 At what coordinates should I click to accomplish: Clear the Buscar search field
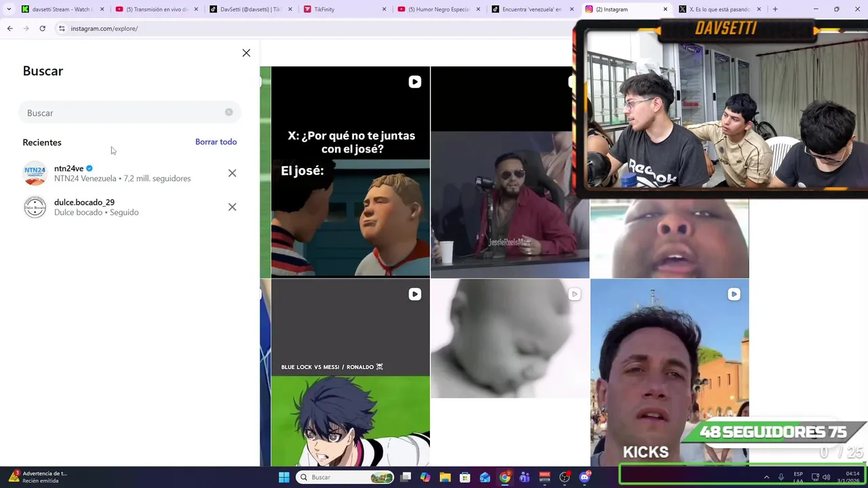point(229,113)
